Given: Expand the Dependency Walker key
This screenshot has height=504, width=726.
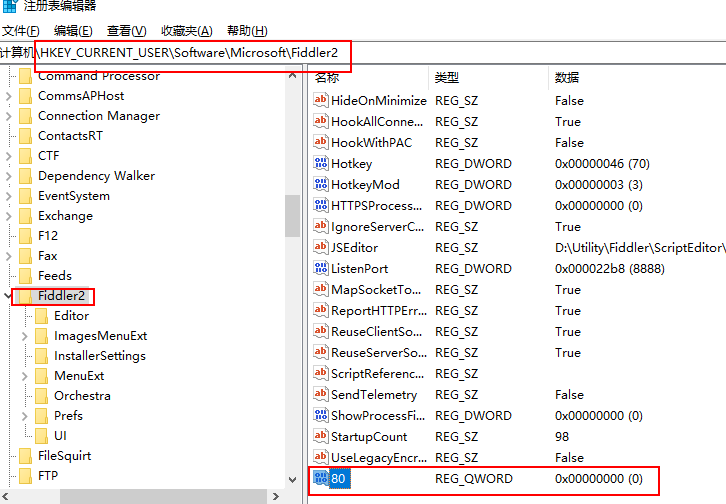Looking at the screenshot, I should point(8,176).
